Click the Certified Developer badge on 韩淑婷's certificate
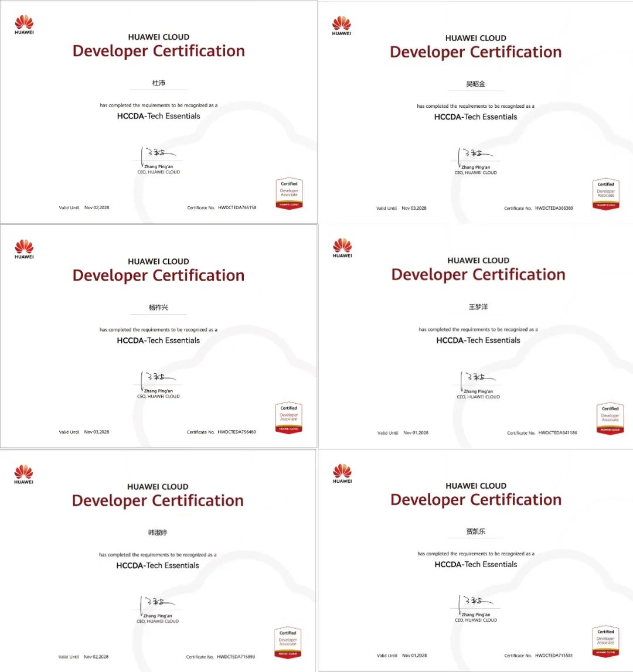The height and width of the screenshot is (672, 633). pos(288,643)
